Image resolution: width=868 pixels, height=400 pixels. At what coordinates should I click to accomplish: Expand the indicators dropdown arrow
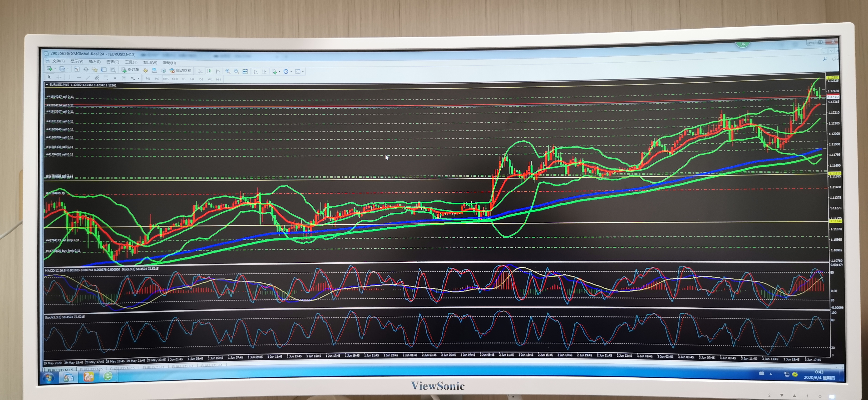[x=280, y=71]
